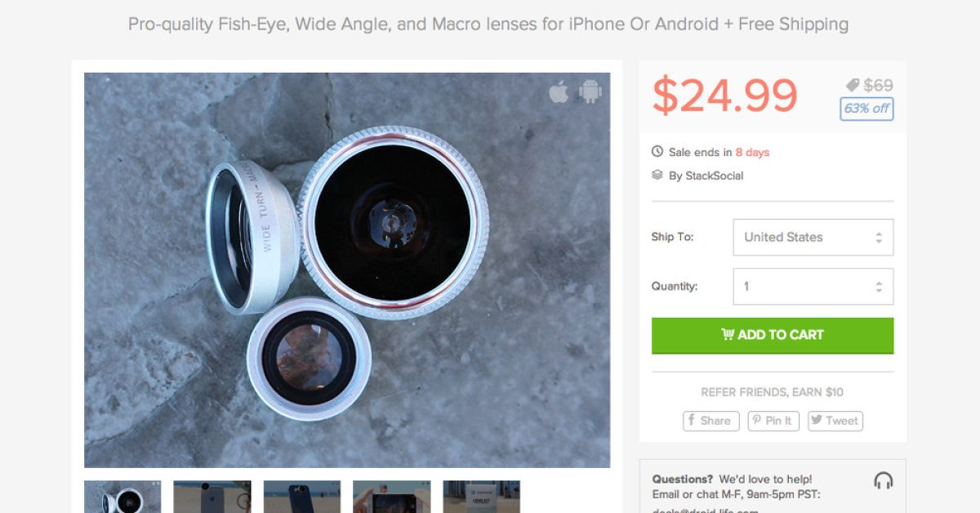
Task: Click the Pin It button
Action: pos(773,421)
